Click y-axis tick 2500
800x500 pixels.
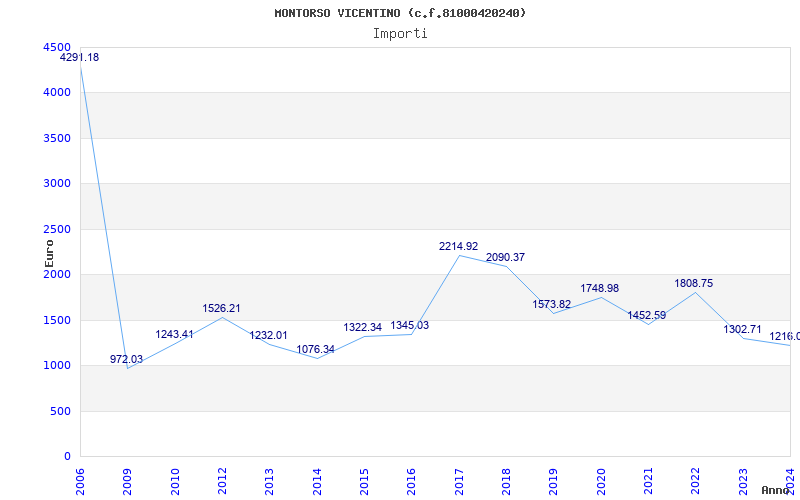[57, 230]
